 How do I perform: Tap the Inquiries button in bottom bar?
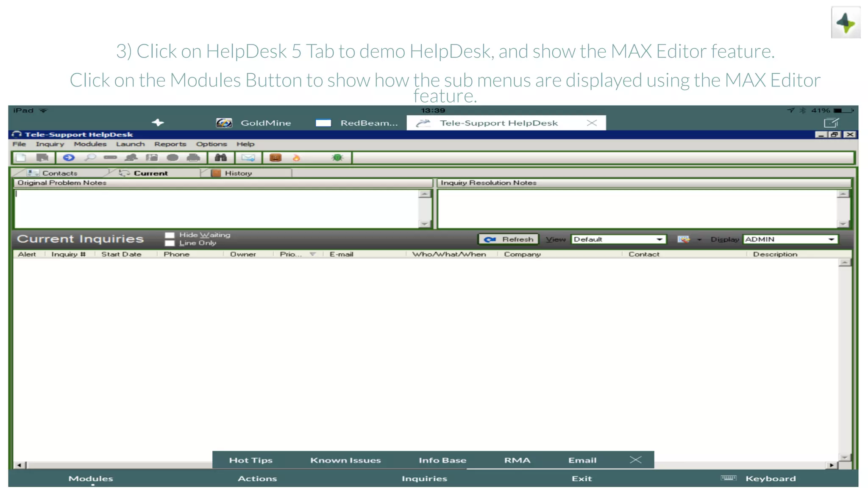coord(424,478)
